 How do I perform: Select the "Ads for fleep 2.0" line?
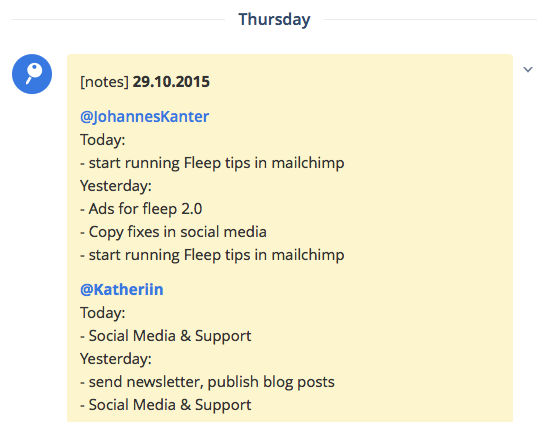[141, 209]
